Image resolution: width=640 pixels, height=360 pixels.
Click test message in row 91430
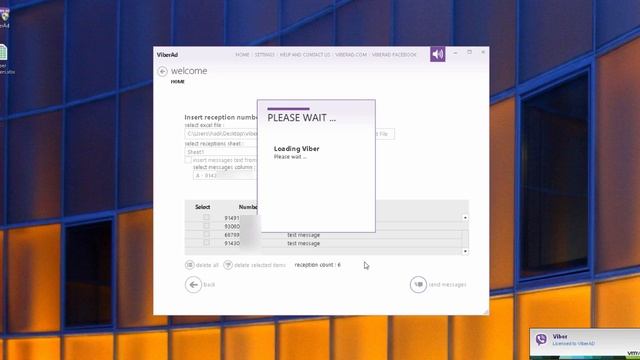coord(304,243)
